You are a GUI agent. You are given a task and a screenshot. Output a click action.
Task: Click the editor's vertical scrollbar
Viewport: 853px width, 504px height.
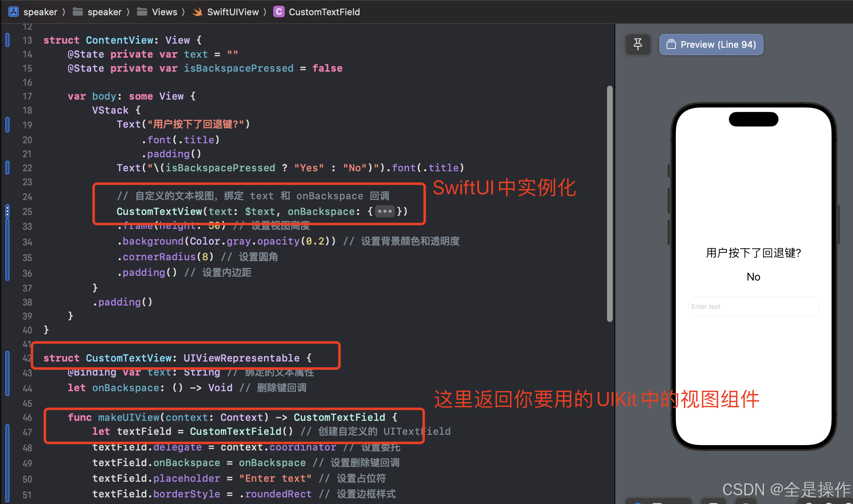pyautogui.click(x=609, y=203)
